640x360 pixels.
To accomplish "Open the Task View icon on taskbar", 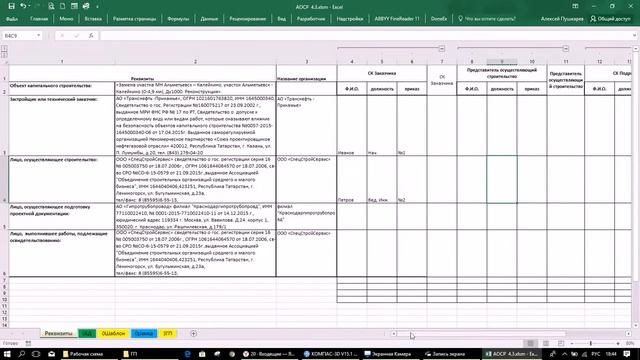I will pos(36,354).
